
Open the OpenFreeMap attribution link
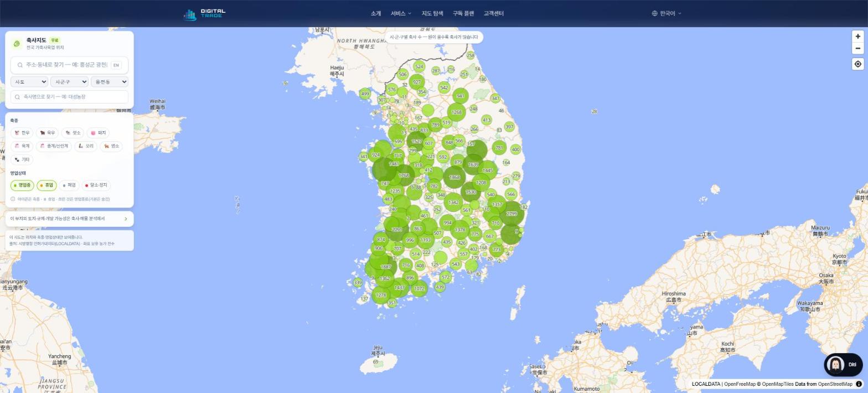pos(740,384)
